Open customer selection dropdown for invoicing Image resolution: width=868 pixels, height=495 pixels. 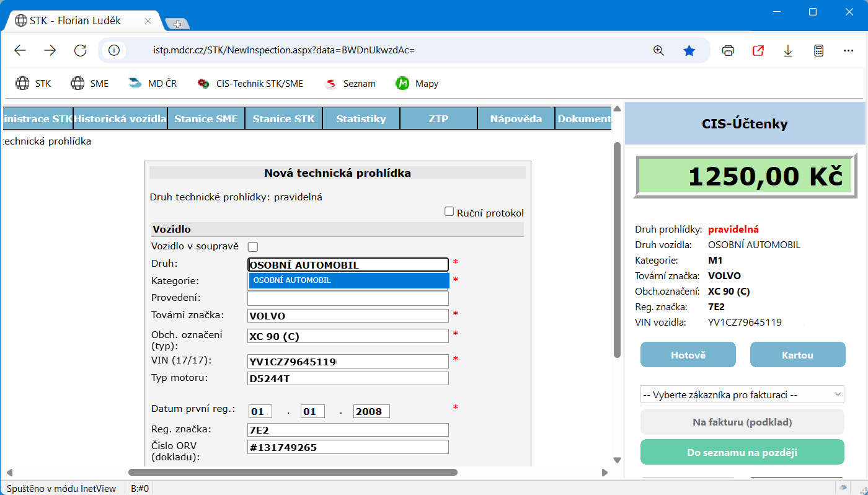742,395
